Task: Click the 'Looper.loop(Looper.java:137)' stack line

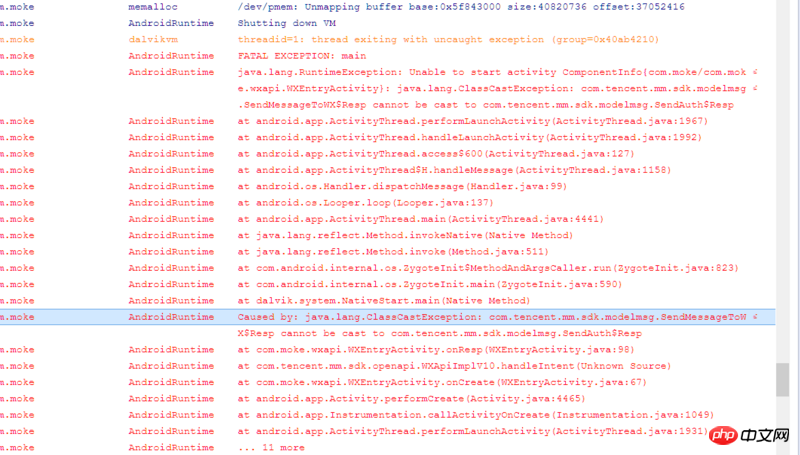Action: pos(366,203)
